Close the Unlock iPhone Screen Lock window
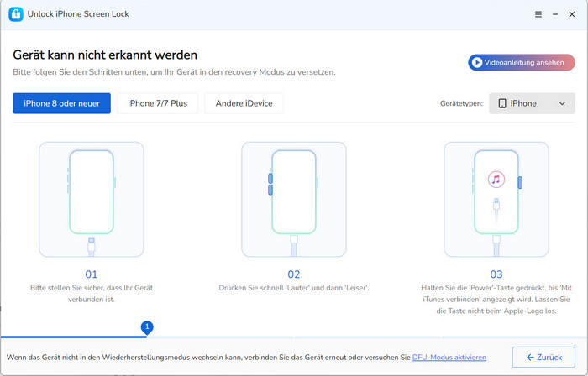This screenshot has height=376, width=588. (572, 14)
